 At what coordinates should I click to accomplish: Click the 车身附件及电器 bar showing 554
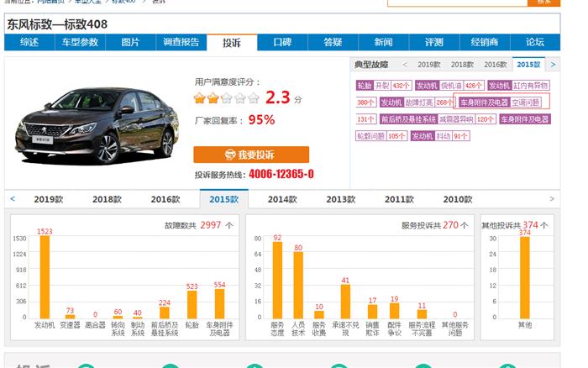[219, 304]
